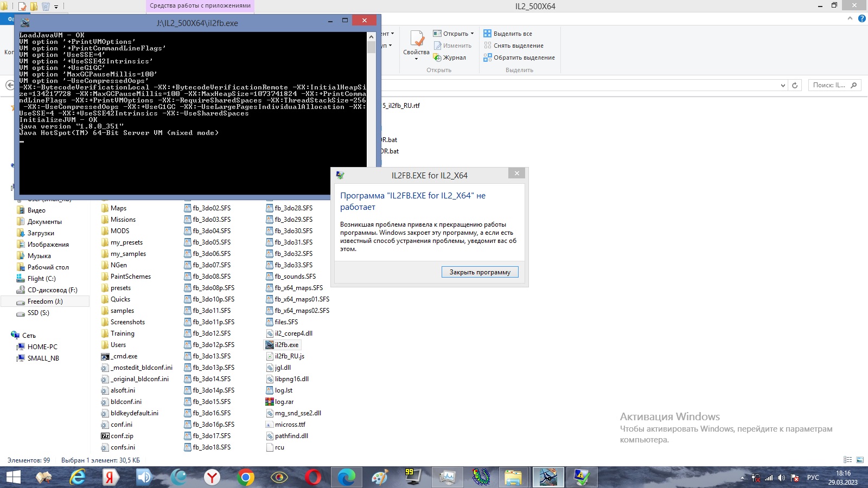The width and height of the screenshot is (868, 488).
Task: Click the console window system menu icon
Action: coord(25,23)
